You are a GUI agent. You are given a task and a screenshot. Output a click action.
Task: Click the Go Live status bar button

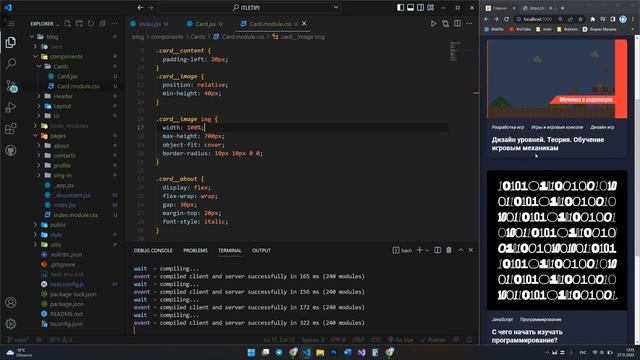401,340
